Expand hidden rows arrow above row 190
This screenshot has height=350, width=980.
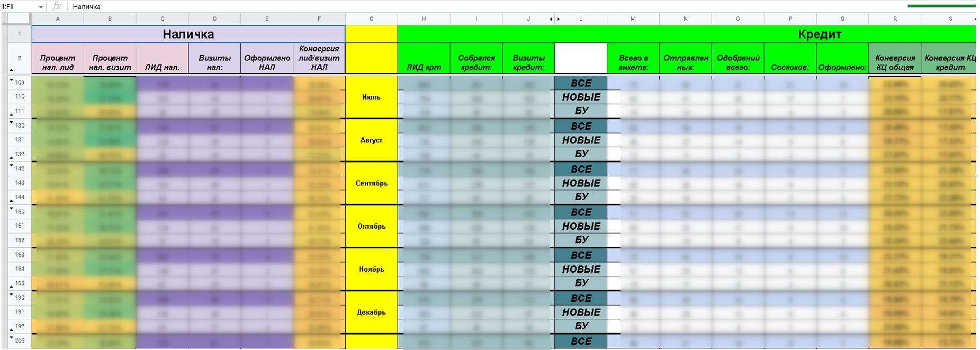(11, 294)
